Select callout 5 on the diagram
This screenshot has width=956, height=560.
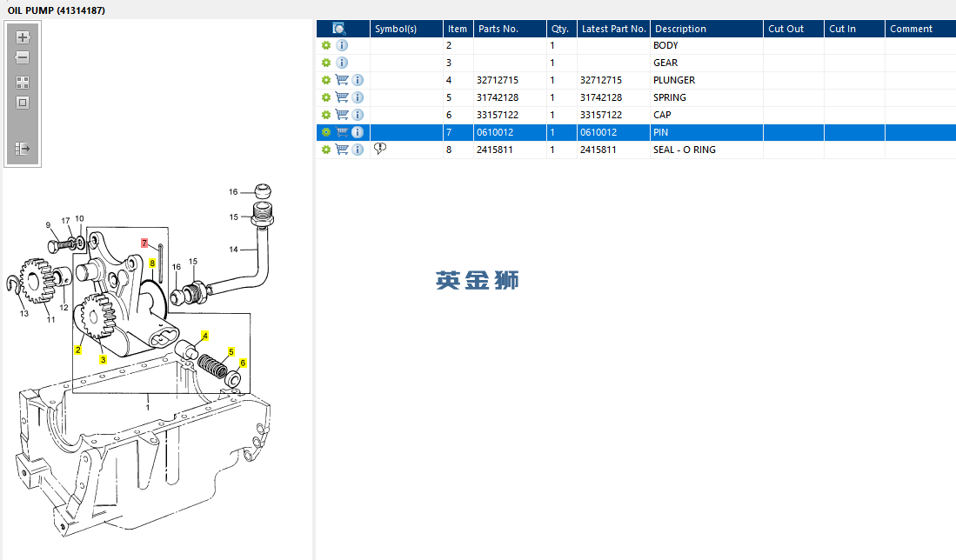click(231, 352)
